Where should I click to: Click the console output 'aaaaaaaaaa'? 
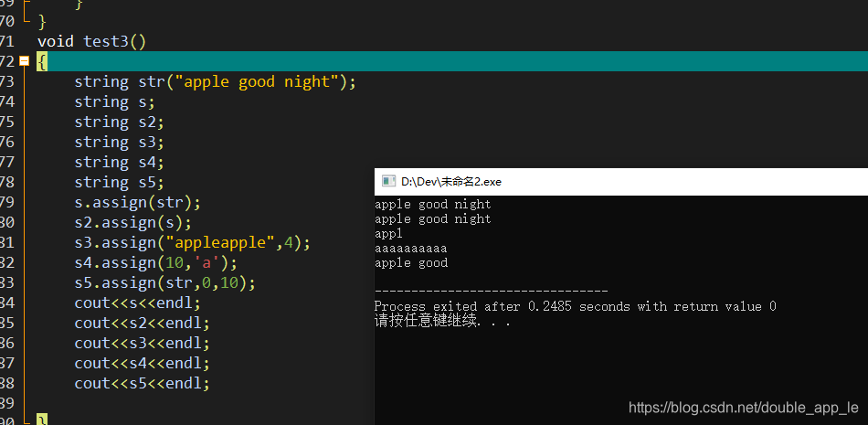point(411,249)
